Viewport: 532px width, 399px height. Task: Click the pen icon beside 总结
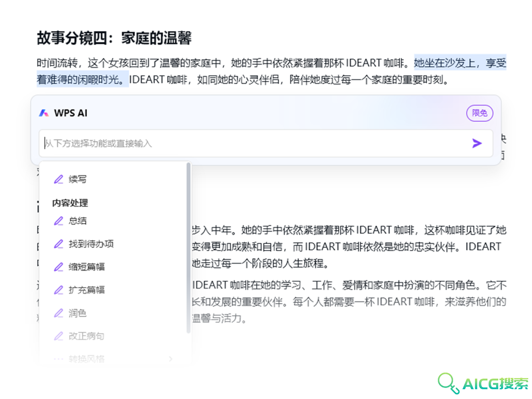click(58, 221)
